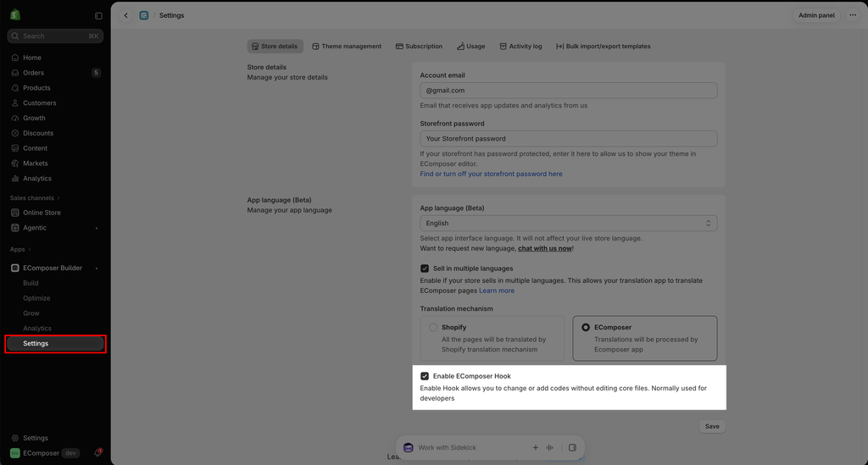Viewport: 868px width, 465px height.
Task: Click the Products tag icon
Action: (x=15, y=88)
